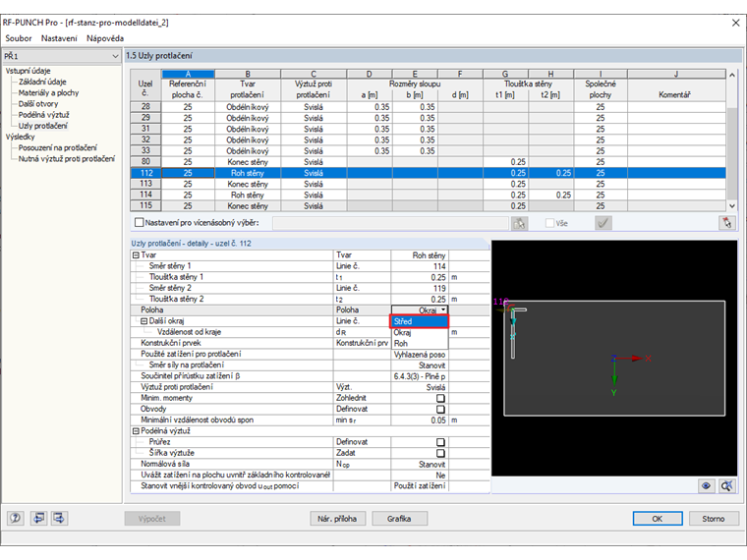The height and width of the screenshot is (560, 747).
Task: Click the multiple selection input field
Action: 390,223
